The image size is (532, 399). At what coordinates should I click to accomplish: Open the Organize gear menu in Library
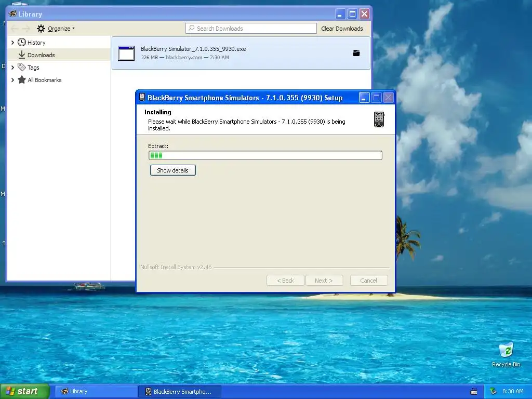(x=56, y=29)
